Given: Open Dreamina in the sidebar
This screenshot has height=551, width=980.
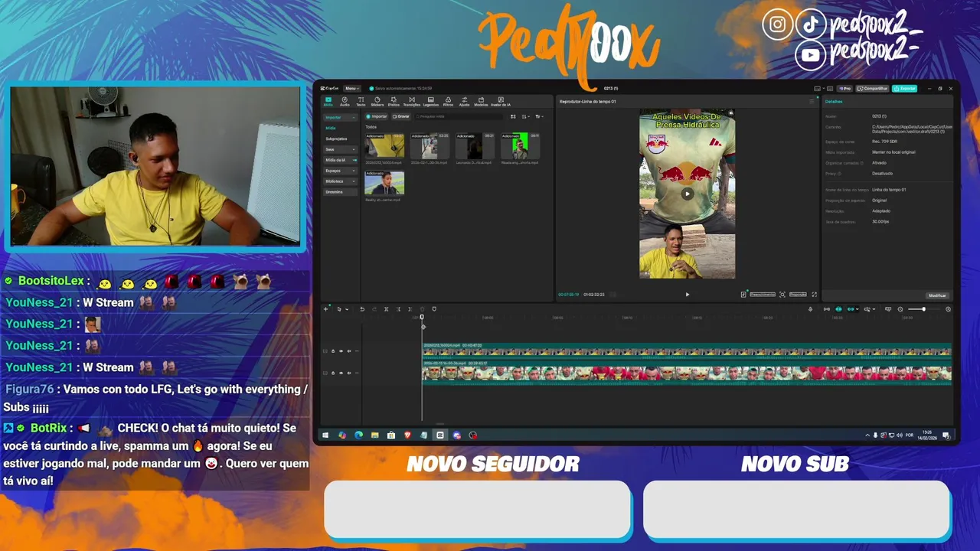Looking at the screenshot, I should pos(340,192).
